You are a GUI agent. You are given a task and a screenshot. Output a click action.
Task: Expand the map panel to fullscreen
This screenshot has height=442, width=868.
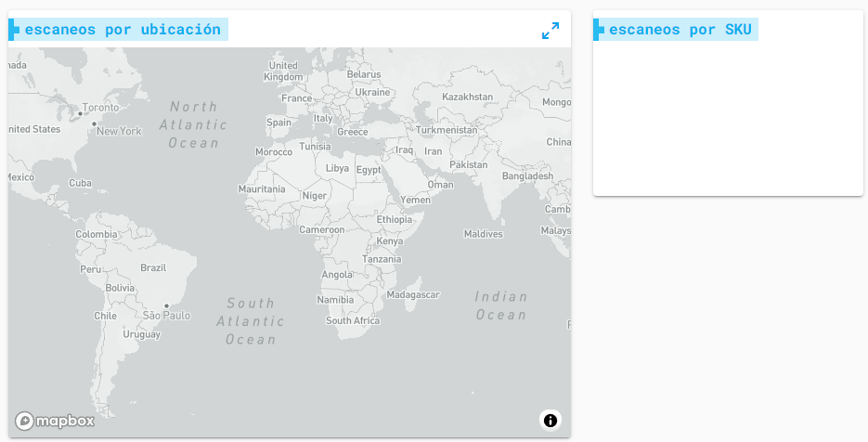pyautogui.click(x=551, y=31)
